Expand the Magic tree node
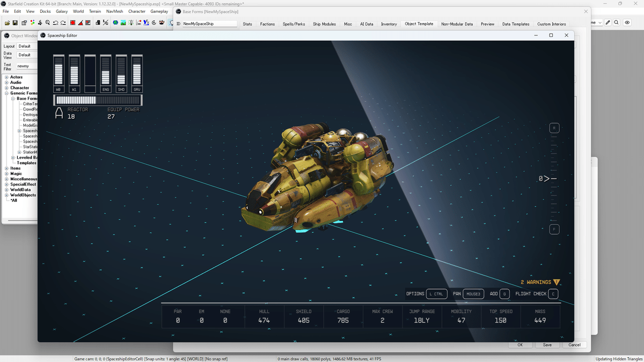644x362 pixels. coord(6,174)
